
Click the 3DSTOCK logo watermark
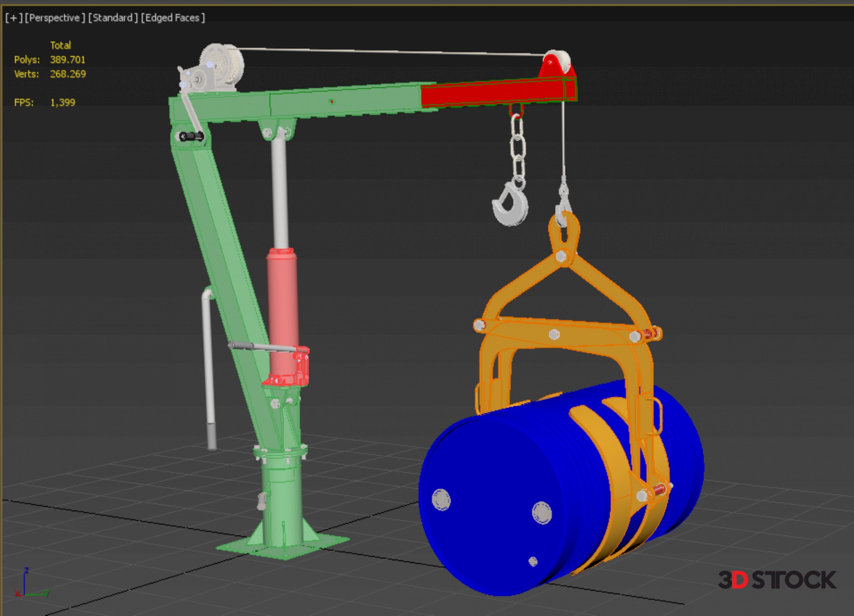tap(777, 580)
